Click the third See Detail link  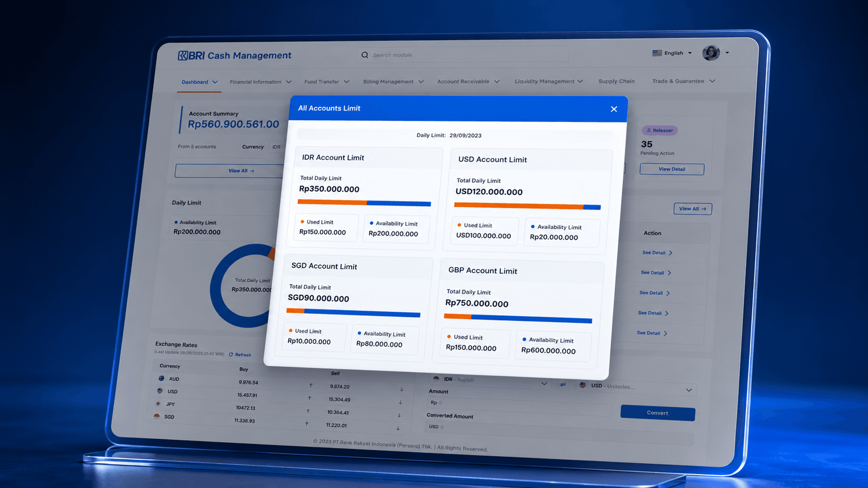[x=654, y=293]
